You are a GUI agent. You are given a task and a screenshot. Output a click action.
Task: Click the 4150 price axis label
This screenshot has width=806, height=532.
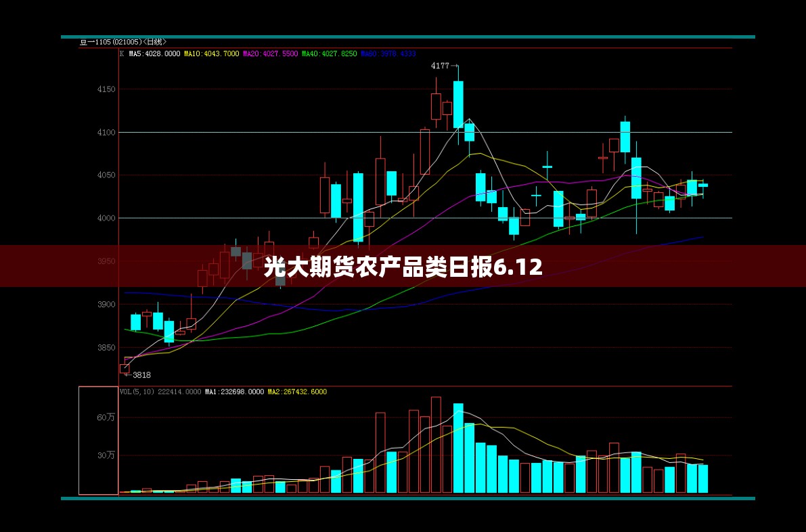(106, 89)
